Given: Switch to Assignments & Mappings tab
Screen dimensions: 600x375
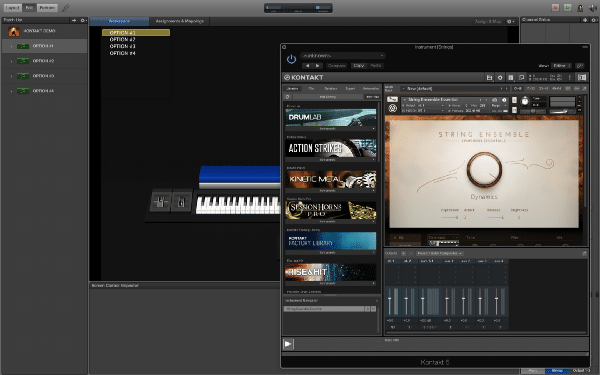Looking at the screenshot, I should click(179, 21).
